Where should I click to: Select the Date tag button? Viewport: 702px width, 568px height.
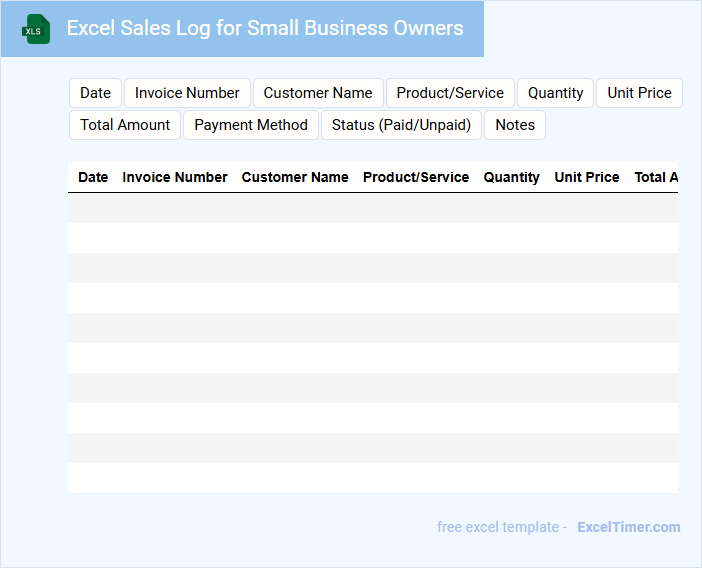click(x=95, y=93)
